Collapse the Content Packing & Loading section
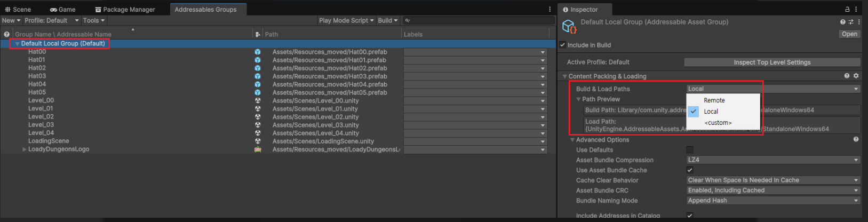This screenshot has width=868, height=222. coord(565,76)
